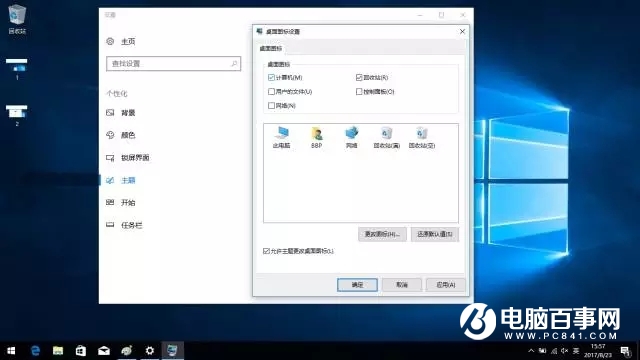This screenshot has width=640, height=360.
Task: Open the 开始 Start settings page
Action: pyautogui.click(x=128, y=202)
